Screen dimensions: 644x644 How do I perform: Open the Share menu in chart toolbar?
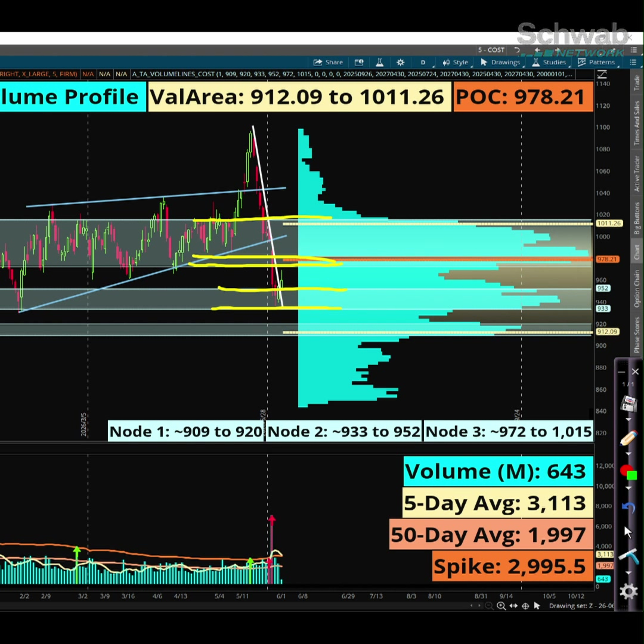328,62
